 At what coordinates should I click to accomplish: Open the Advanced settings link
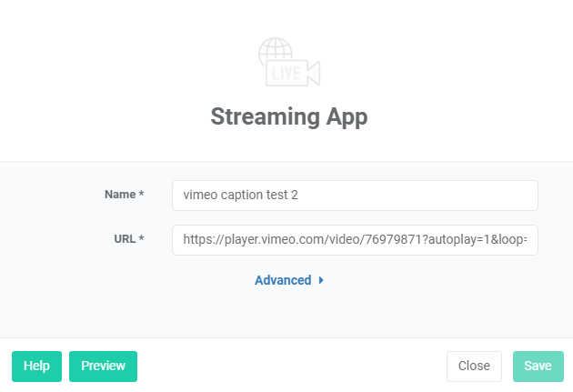[283, 280]
